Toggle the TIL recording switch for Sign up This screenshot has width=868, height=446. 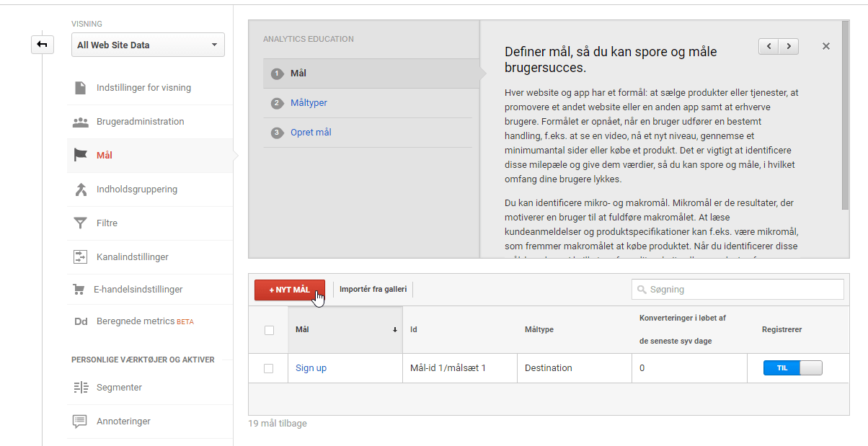tap(792, 368)
